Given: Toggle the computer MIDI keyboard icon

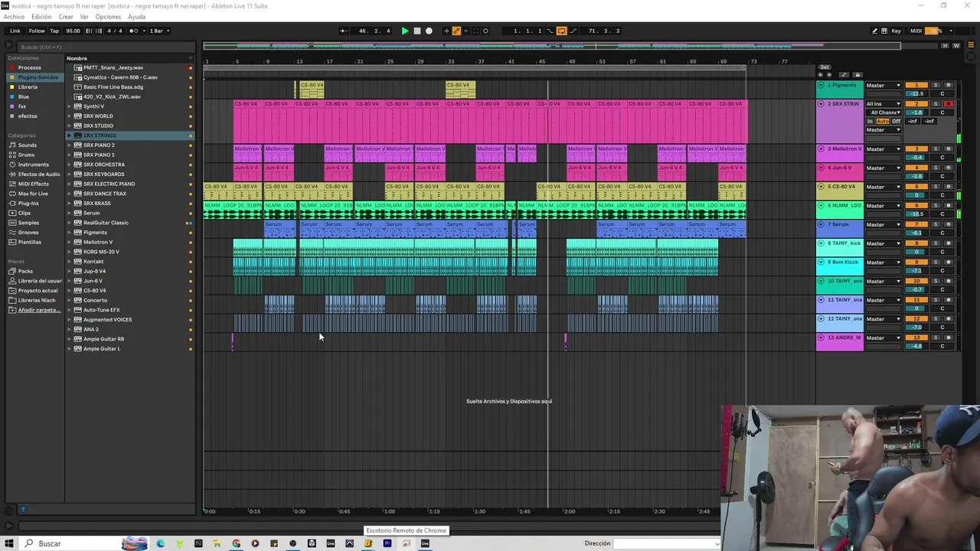Looking at the screenshot, I should (x=886, y=31).
